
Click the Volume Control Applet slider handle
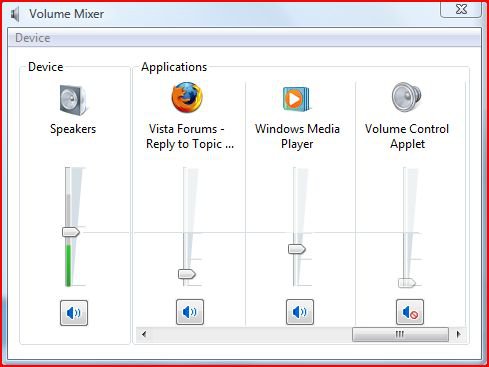407,283
